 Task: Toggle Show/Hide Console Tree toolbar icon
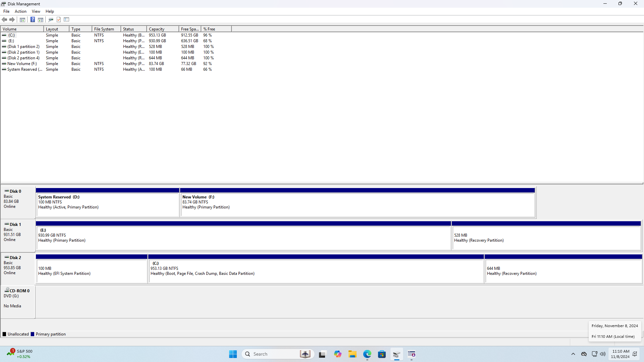click(22, 19)
